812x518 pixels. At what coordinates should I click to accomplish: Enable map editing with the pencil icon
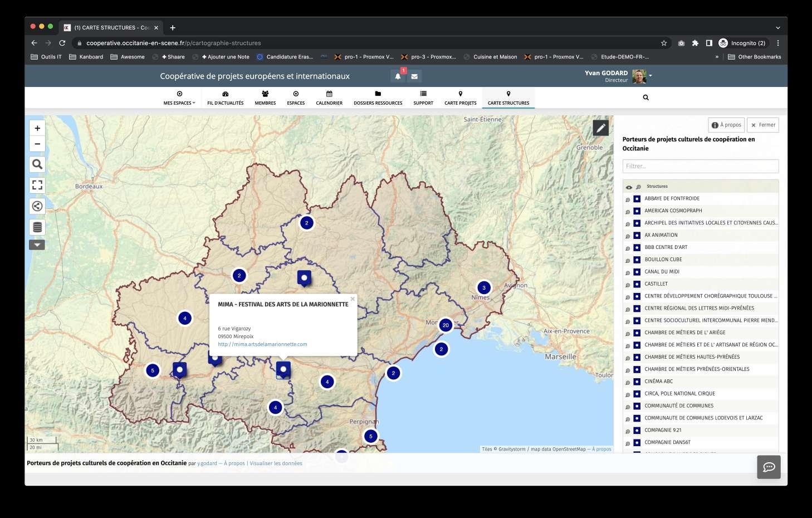(600, 128)
